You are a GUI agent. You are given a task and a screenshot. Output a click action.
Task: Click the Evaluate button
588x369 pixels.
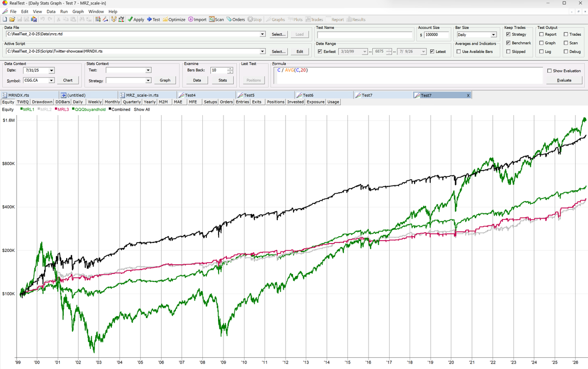coord(564,80)
